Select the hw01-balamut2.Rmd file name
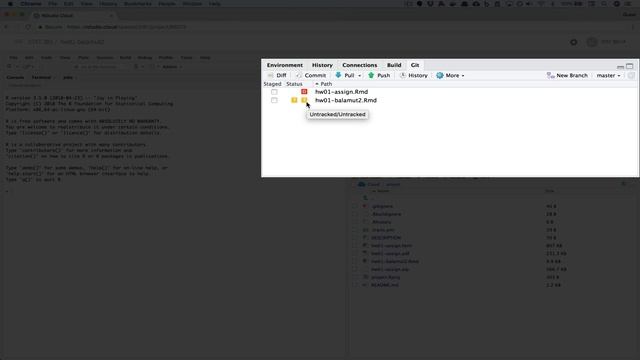The height and width of the screenshot is (360, 640). click(x=346, y=100)
